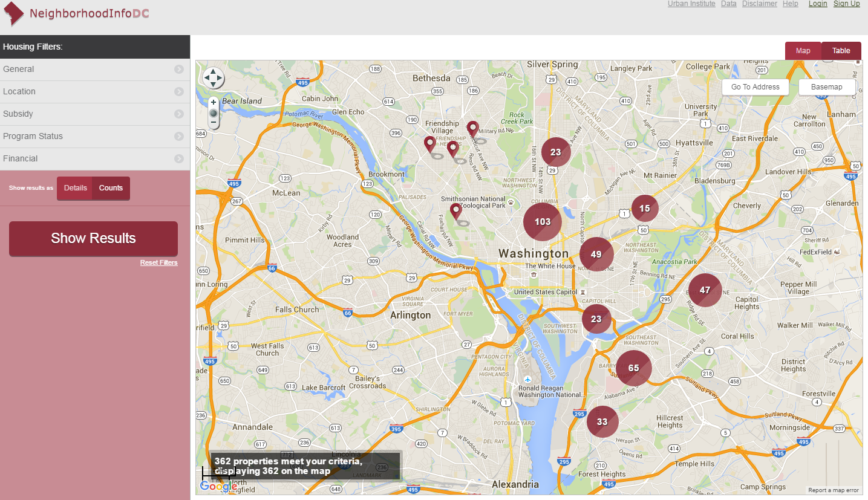Open the Urban Institute link
Viewport: 868px width, 500px height.
[x=691, y=4]
